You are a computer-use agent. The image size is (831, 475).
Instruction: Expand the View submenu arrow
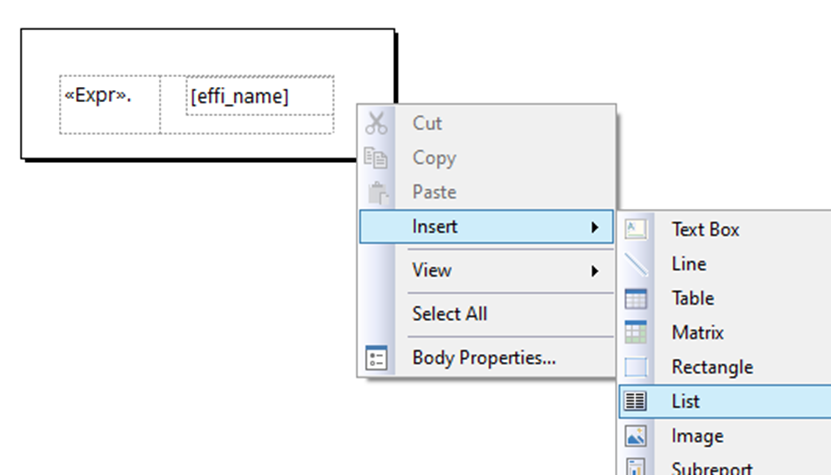click(x=595, y=271)
